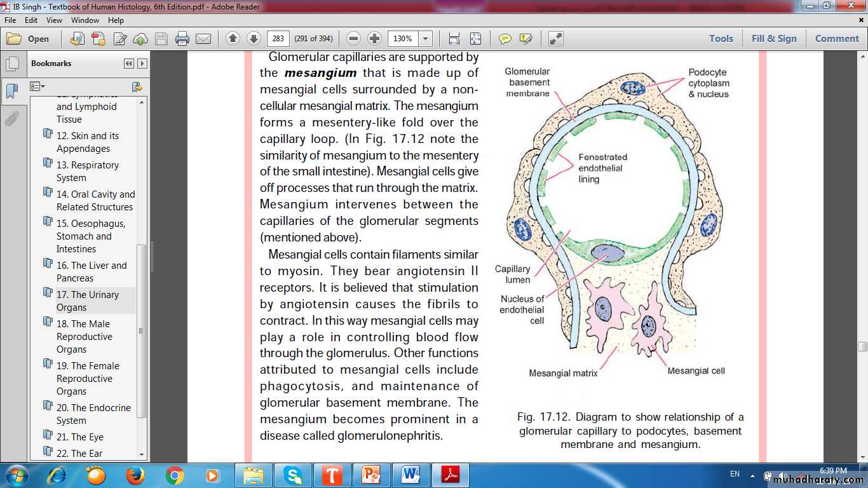Open the View menu

(54, 20)
